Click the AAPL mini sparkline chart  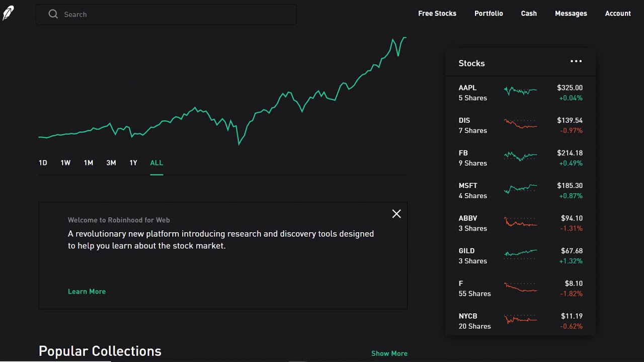click(520, 91)
